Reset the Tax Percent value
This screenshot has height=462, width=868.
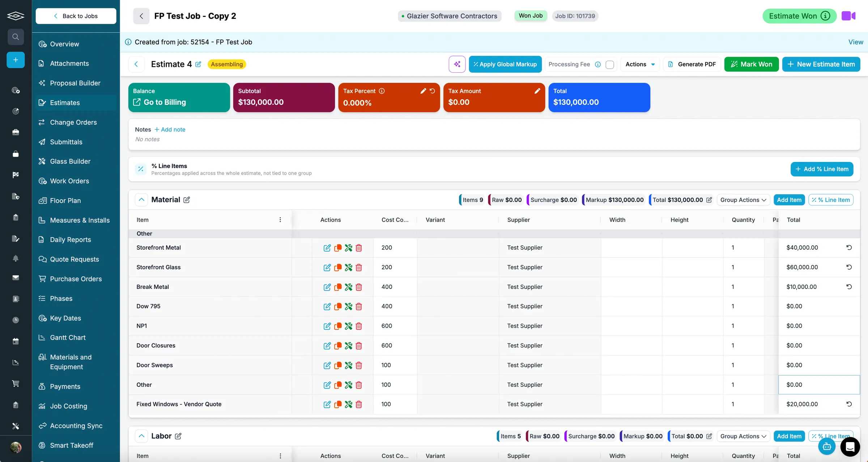coord(432,91)
